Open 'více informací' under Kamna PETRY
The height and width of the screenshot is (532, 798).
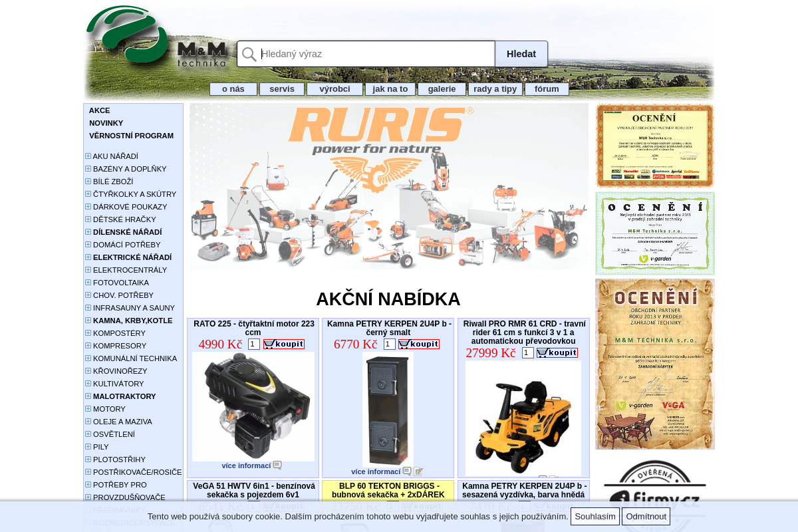[x=376, y=471]
